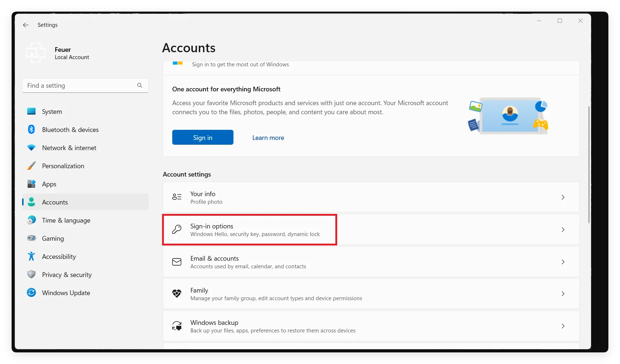
Task: Open Gaming settings
Action: tap(32, 238)
